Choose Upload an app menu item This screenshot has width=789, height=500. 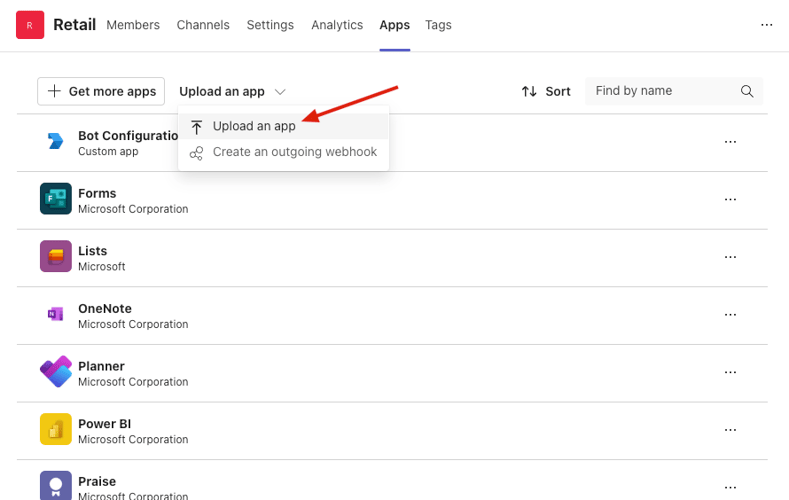point(254,127)
